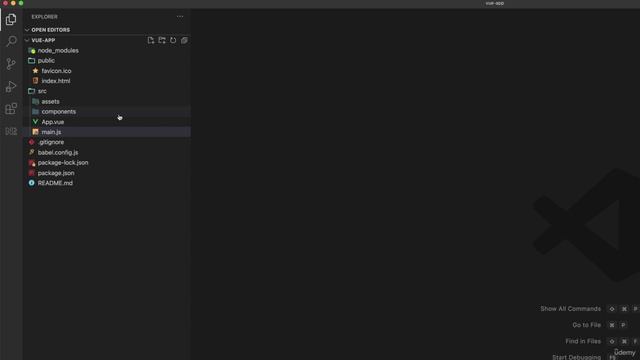The image size is (640, 360).
Task: Open babel.config.js file
Action: pos(107,152)
